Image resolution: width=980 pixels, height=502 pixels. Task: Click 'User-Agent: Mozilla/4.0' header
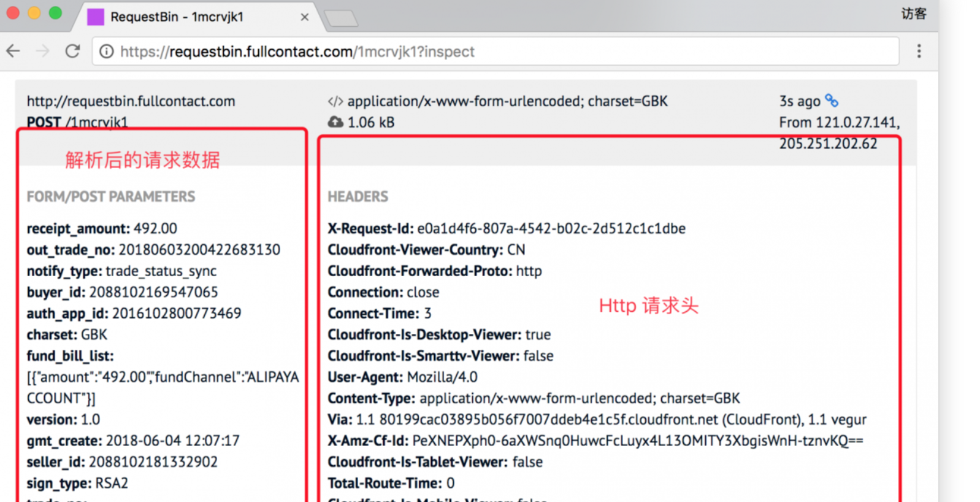pyautogui.click(x=402, y=377)
